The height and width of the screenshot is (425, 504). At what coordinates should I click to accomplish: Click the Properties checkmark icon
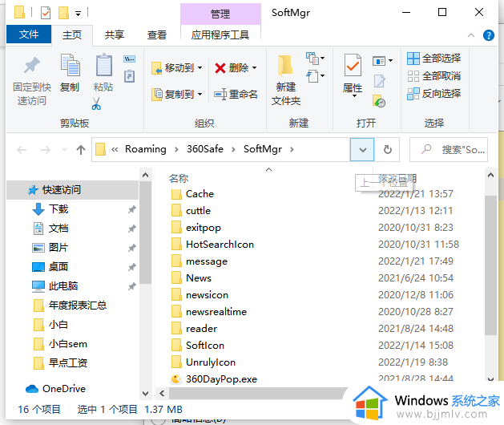pos(353,65)
